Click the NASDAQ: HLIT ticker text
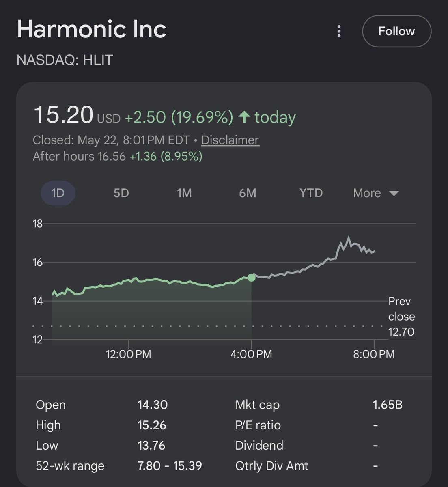Screen dimensions: 448x487 tap(65, 60)
